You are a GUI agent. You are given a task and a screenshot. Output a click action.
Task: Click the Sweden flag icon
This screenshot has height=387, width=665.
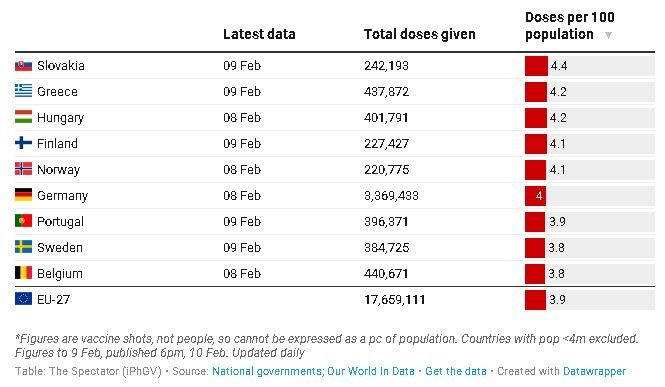(x=23, y=247)
